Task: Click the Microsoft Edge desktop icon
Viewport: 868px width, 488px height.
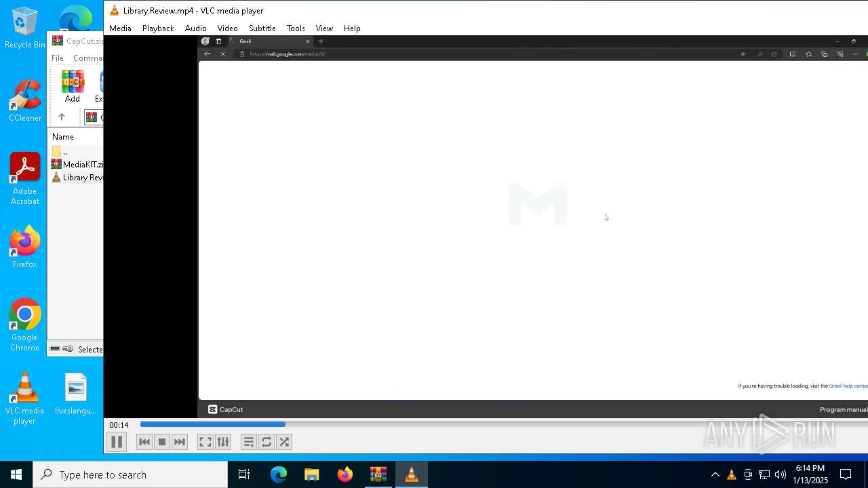Action: coord(75,19)
